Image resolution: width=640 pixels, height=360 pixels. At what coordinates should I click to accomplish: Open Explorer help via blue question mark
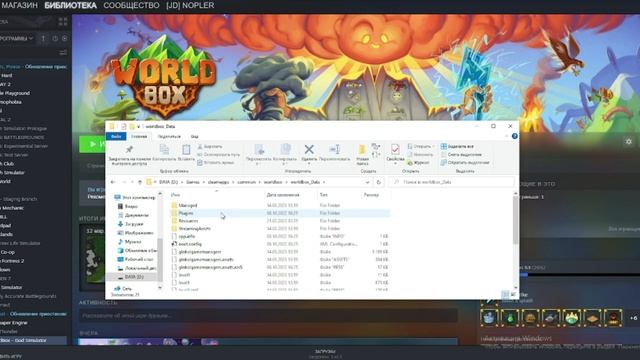(514, 136)
